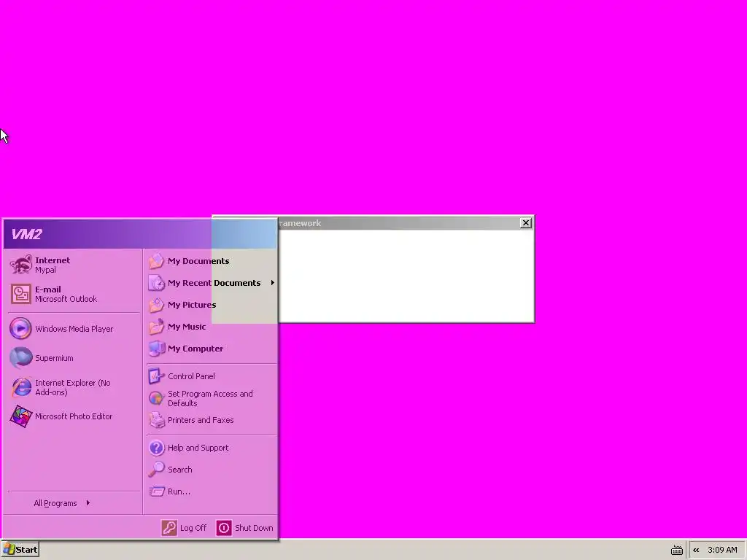Image resolution: width=747 pixels, height=560 pixels.
Task: Click the Run... text label
Action: (x=179, y=491)
